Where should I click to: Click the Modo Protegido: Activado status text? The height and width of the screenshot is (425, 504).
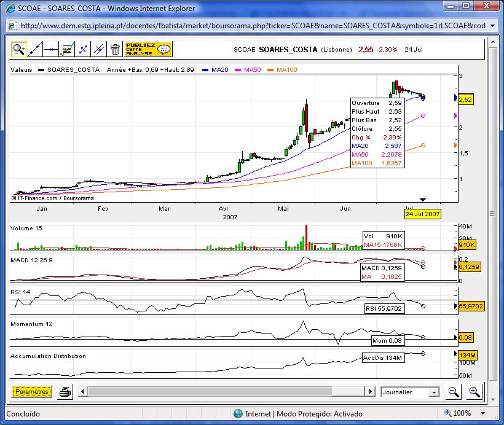320,414
